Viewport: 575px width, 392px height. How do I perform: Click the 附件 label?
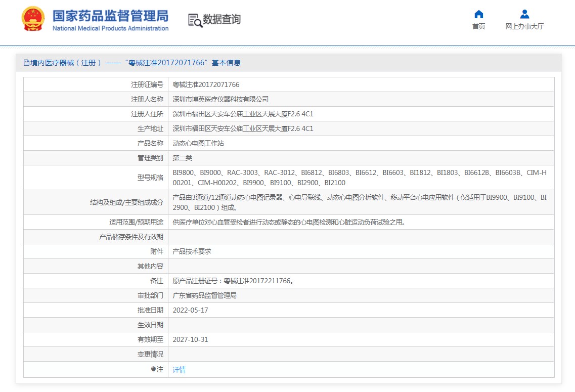point(157,251)
